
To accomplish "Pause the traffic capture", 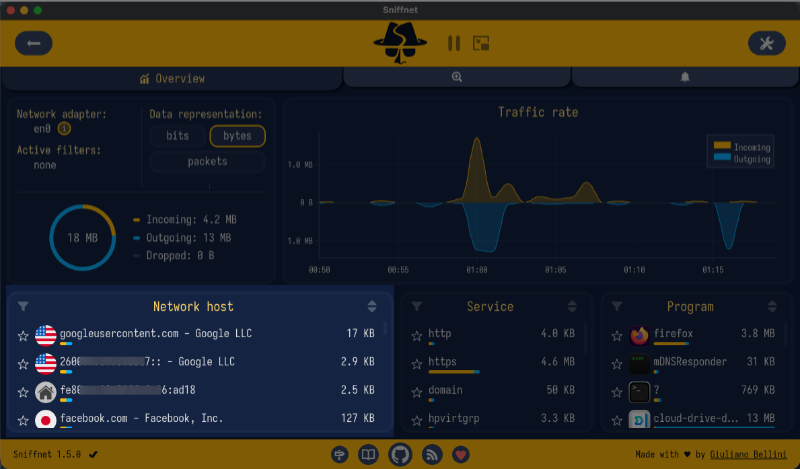I will 454,43.
